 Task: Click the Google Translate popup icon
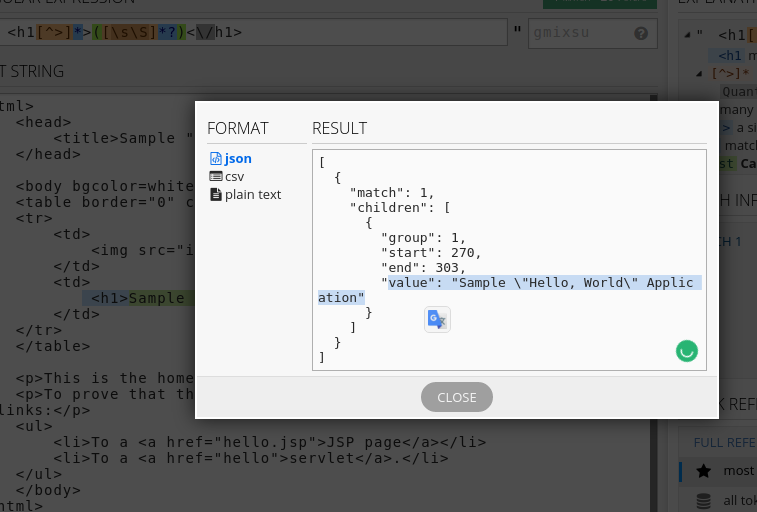[437, 319]
